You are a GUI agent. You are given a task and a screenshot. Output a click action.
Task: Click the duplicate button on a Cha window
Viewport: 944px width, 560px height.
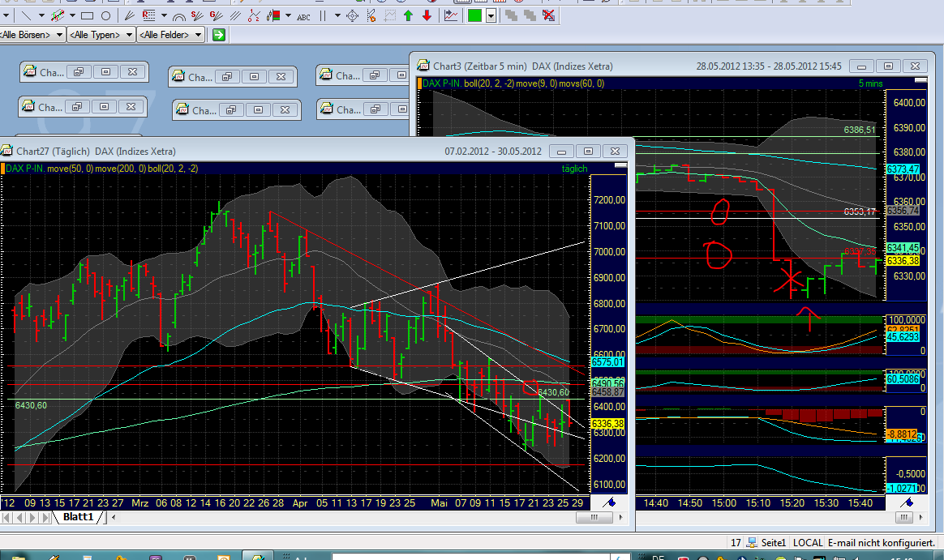[78, 71]
